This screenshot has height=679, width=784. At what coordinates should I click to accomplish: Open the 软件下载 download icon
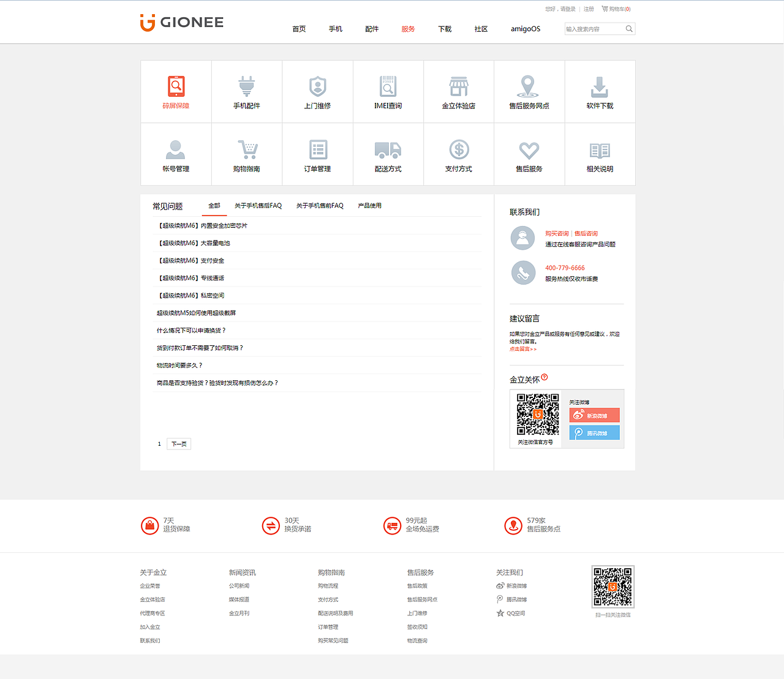(x=600, y=87)
